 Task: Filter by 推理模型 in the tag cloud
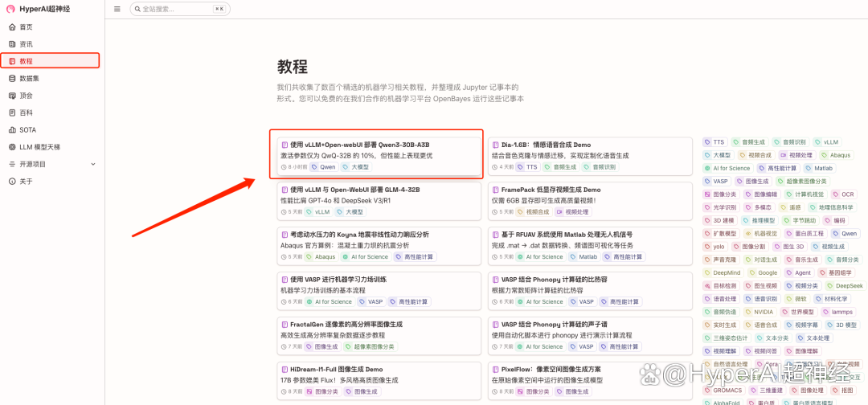tap(759, 220)
